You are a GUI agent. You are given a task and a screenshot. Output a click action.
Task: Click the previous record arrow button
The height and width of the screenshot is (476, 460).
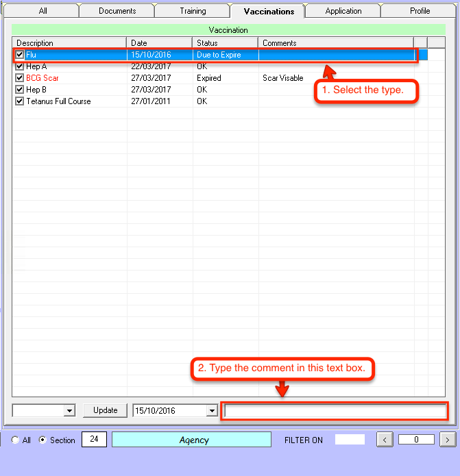click(x=385, y=440)
